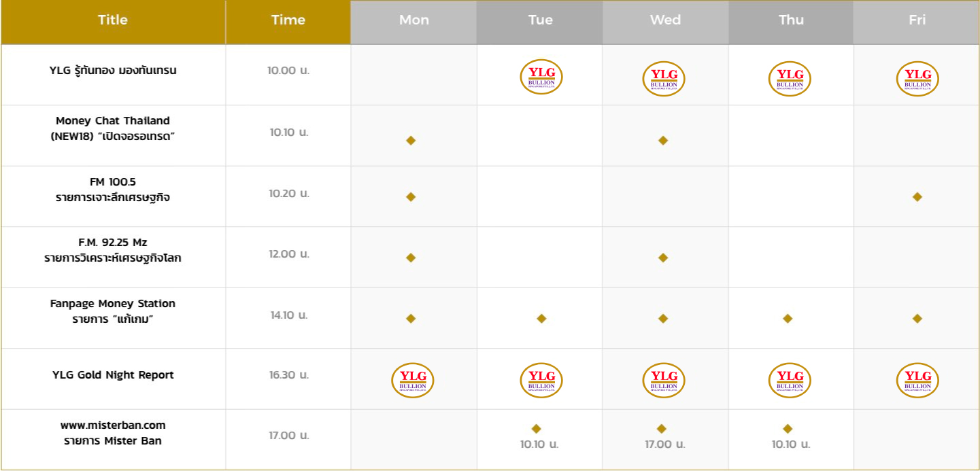
Task: Click the Title column header
Action: pyautogui.click(x=113, y=20)
